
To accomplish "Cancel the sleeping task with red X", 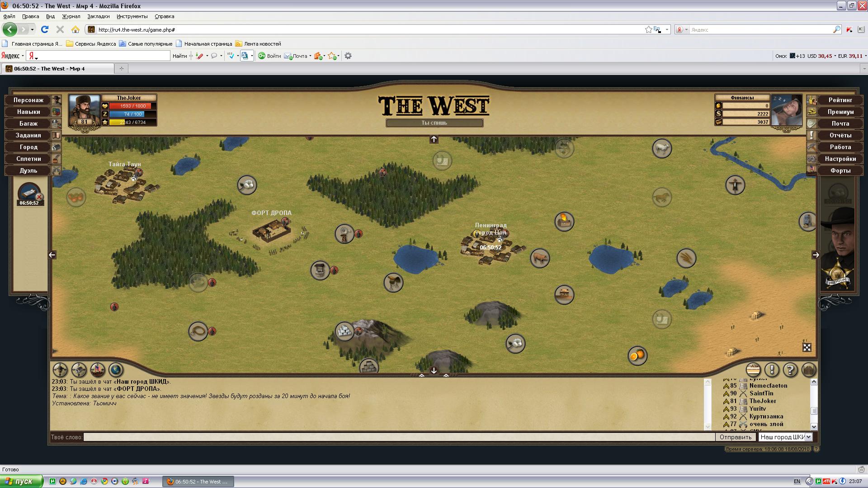I will tap(39, 197).
